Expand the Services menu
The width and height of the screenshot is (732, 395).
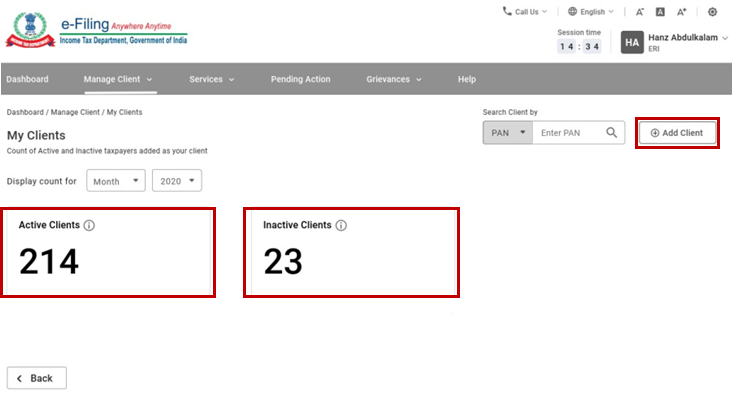pos(211,79)
